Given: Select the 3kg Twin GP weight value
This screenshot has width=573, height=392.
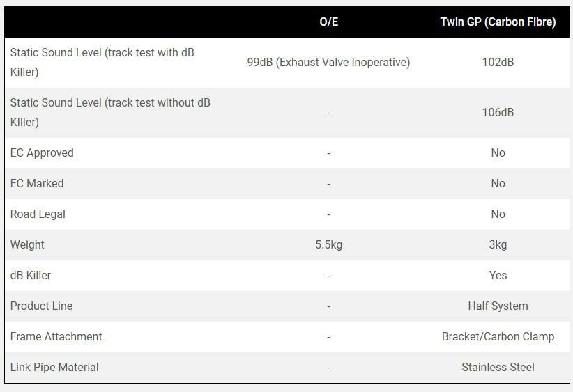Looking at the screenshot, I should click(498, 245).
